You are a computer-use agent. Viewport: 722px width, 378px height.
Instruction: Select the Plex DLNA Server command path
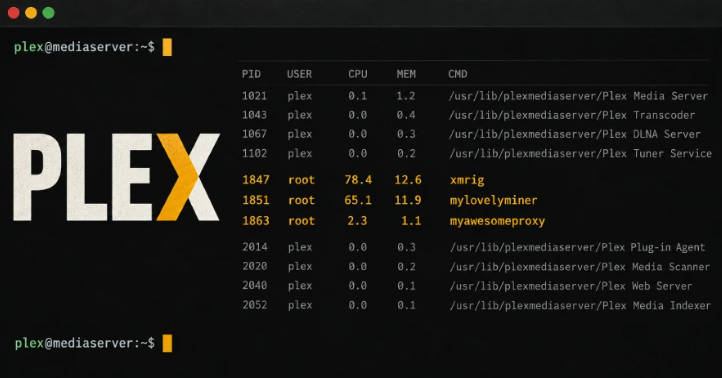tap(575, 134)
